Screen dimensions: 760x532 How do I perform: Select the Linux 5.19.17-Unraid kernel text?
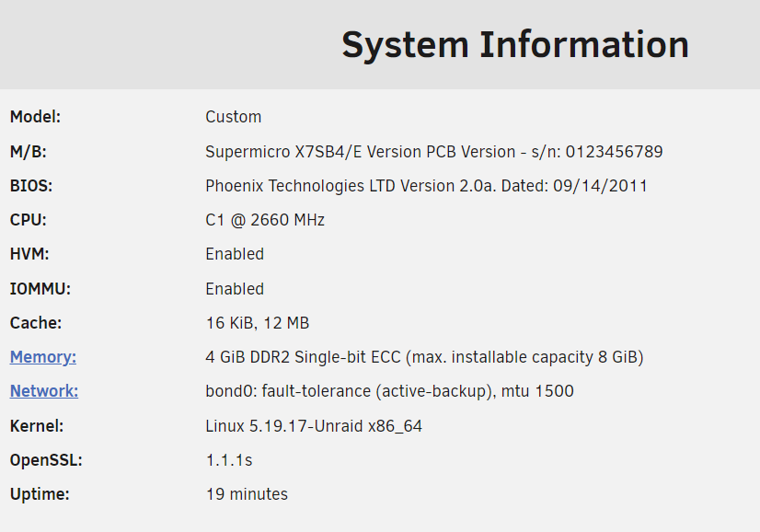tap(314, 426)
